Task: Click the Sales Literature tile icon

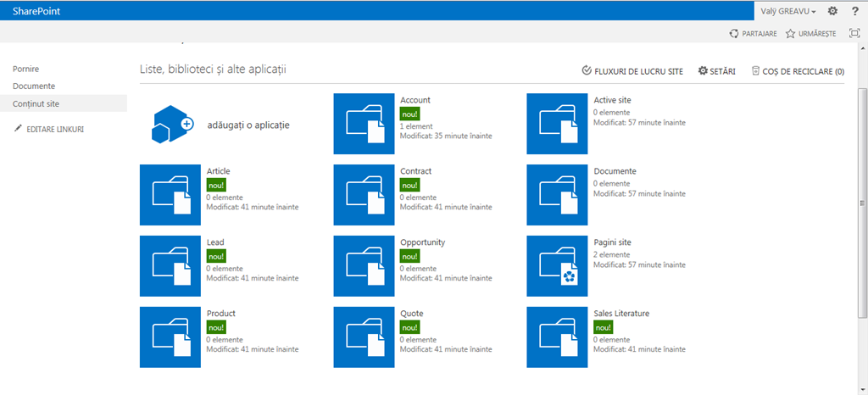Action: (x=557, y=337)
